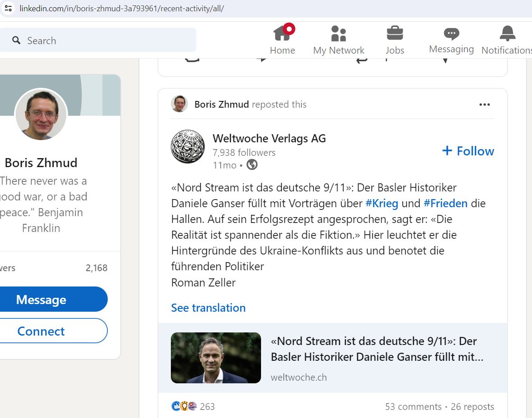
Task: Open the 26 reposts link
Action: click(x=472, y=406)
